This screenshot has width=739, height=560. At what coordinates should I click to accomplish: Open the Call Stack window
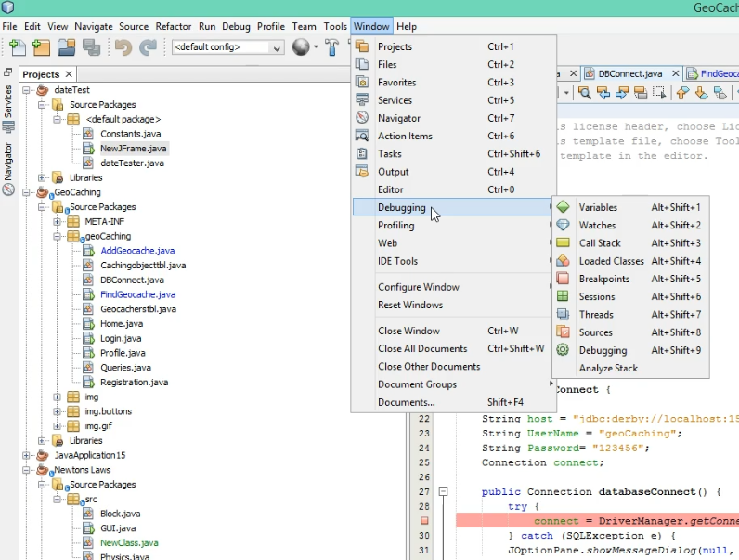coord(630,243)
